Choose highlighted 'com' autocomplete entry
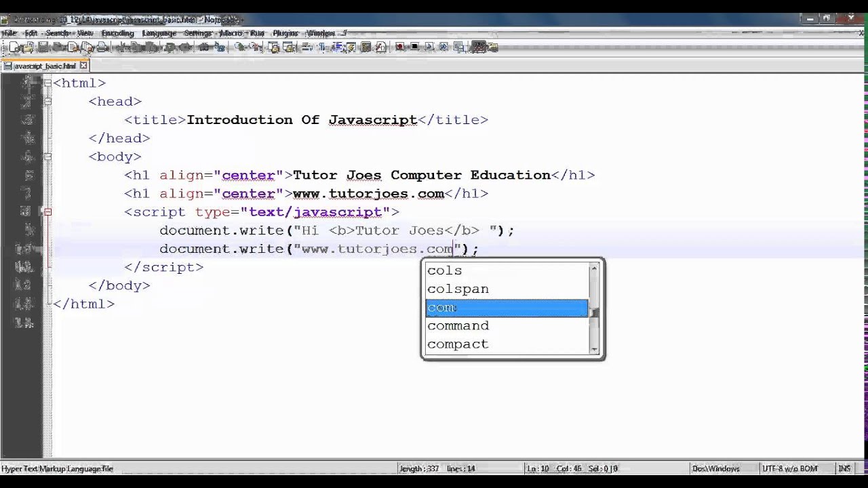Screen dimensions: 868x488 pos(507,308)
